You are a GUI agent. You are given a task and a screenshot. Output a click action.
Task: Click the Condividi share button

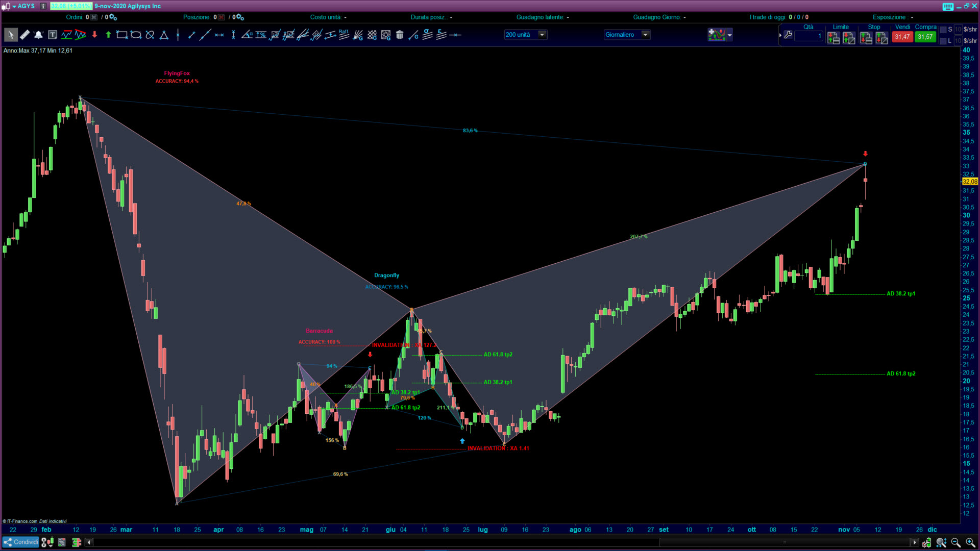pos(21,542)
